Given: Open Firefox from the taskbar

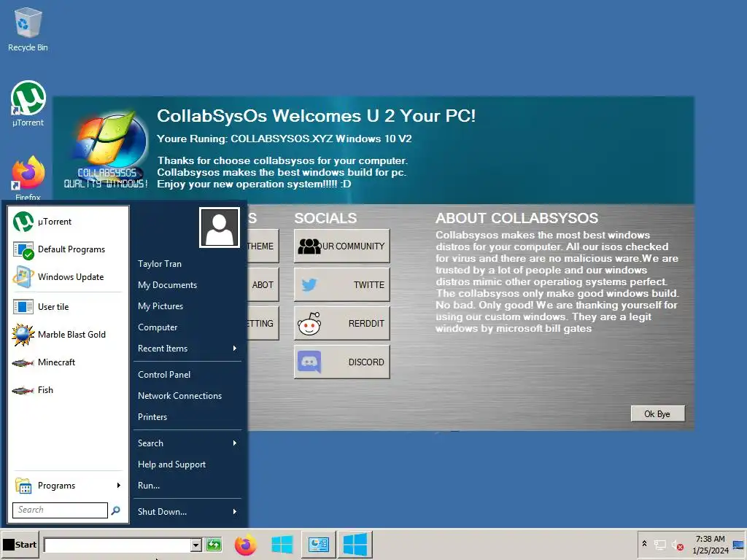Looking at the screenshot, I should click(x=245, y=545).
